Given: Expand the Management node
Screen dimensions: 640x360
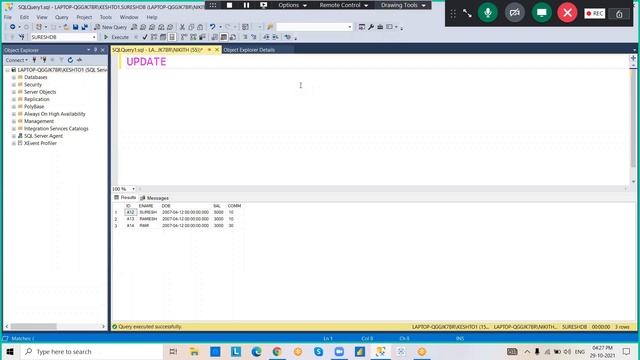Looking at the screenshot, I should tap(13, 121).
